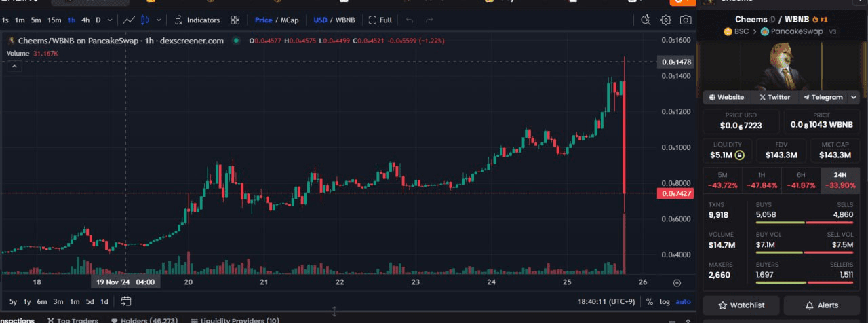Enter Full screen chart mode

click(x=380, y=20)
